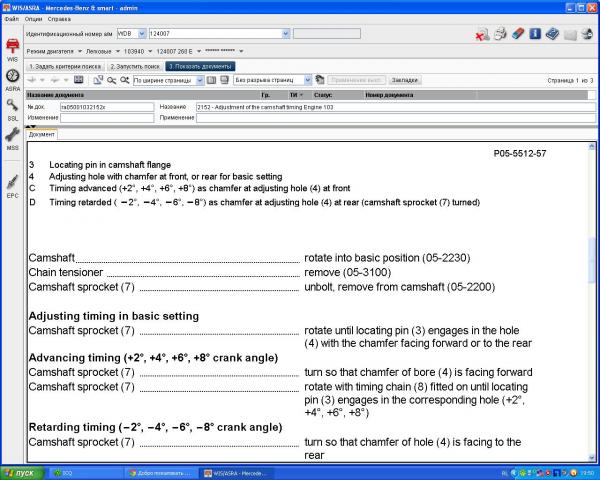Open the Режим двигателя dropdown
The height and width of the screenshot is (480, 600).
(x=80, y=51)
